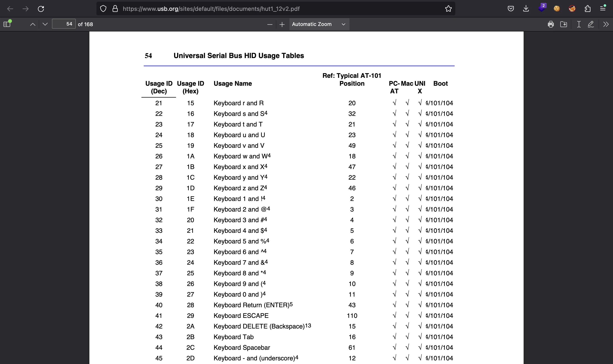The width and height of the screenshot is (613, 364).
Task: Click decimal usage ID '35'
Action: 159,252
